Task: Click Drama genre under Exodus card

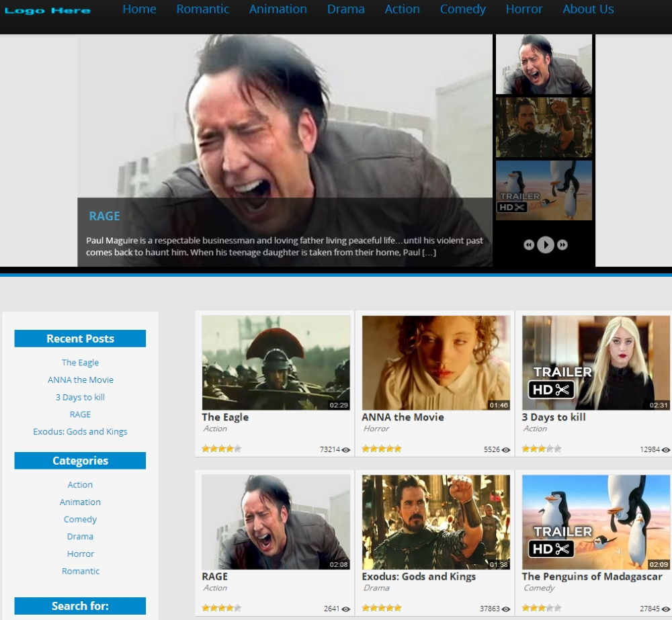Action: coord(376,588)
